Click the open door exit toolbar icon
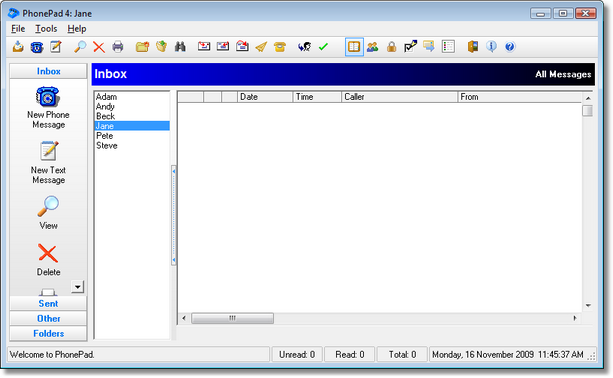613x378 pixels. point(473,47)
